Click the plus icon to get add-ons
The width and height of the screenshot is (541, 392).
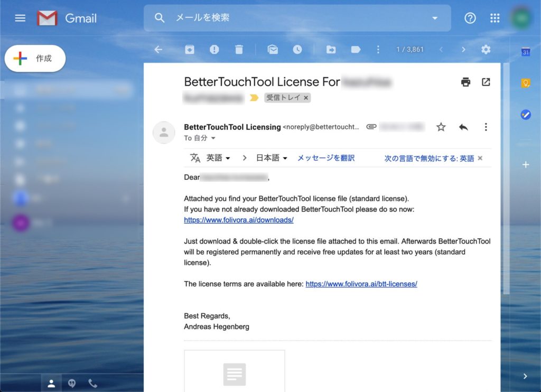coord(526,165)
